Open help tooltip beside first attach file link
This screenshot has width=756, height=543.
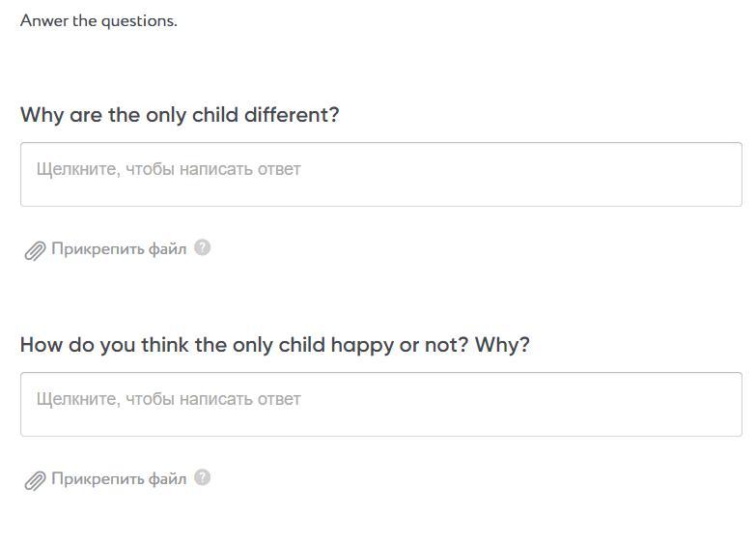[x=202, y=247]
